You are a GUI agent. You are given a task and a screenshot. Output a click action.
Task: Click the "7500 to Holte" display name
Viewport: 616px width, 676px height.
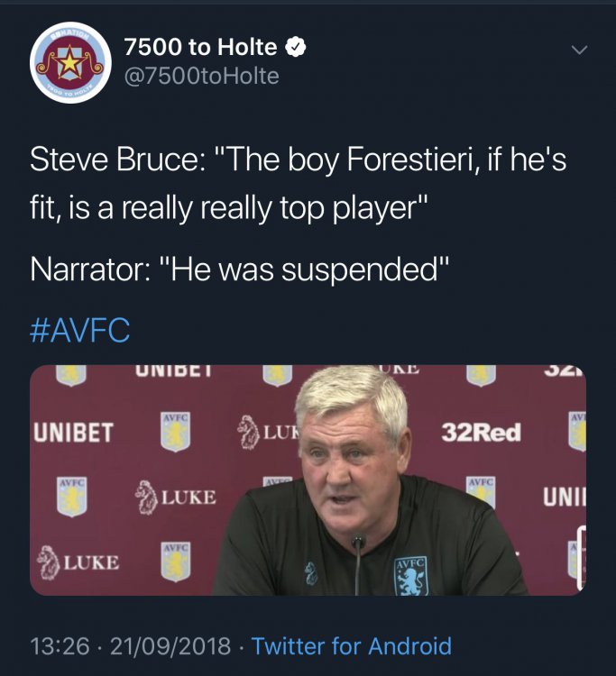tap(200, 47)
